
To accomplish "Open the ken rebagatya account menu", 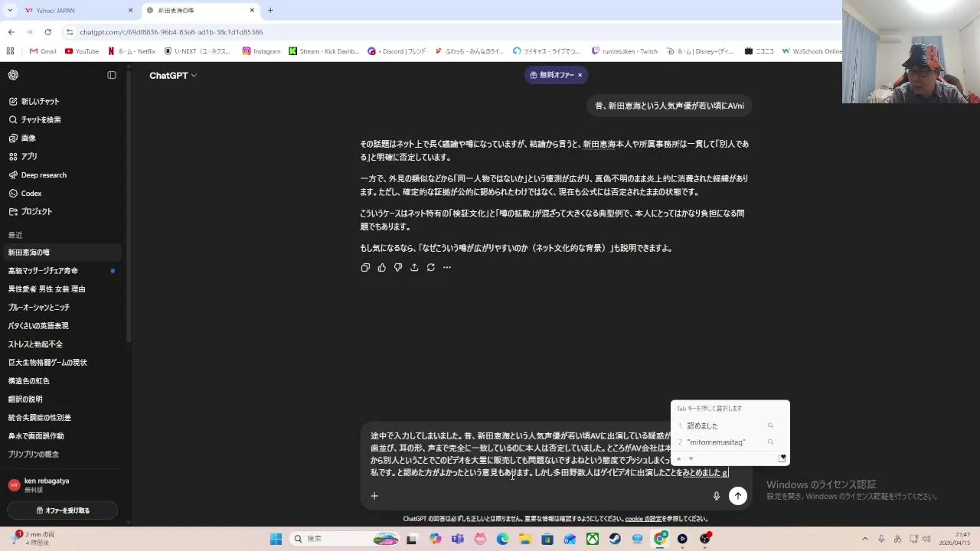I will pyautogui.click(x=61, y=484).
